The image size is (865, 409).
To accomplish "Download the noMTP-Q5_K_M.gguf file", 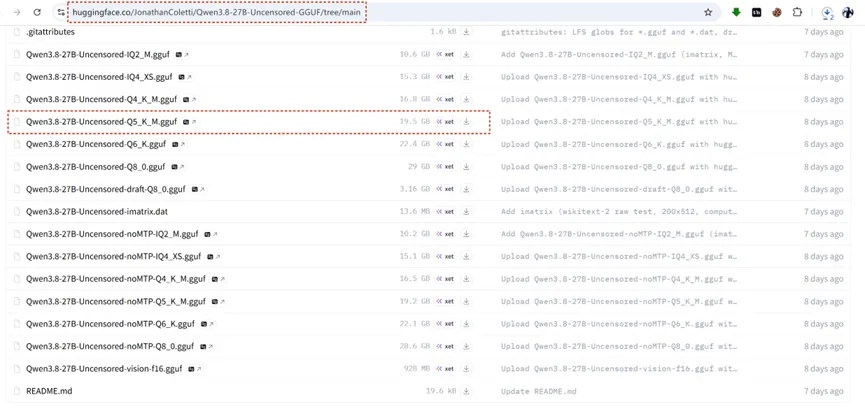I will point(466,301).
